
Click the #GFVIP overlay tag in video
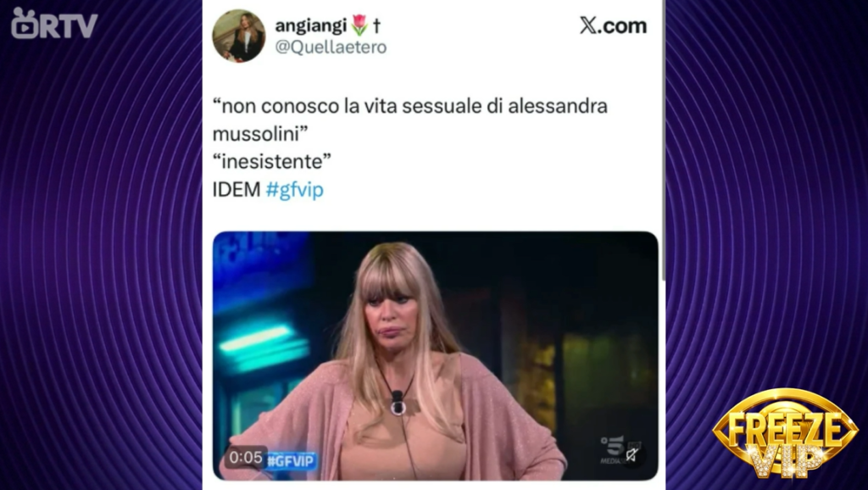coord(292,460)
